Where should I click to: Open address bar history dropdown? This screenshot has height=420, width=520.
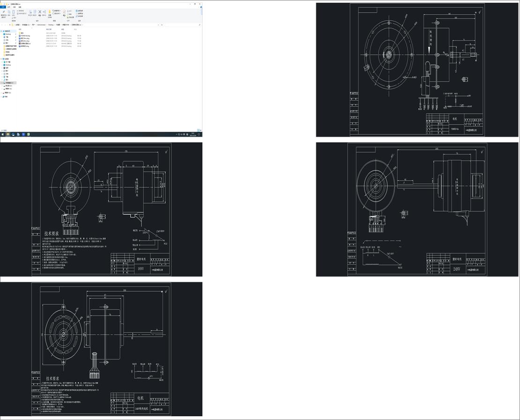pos(158,25)
